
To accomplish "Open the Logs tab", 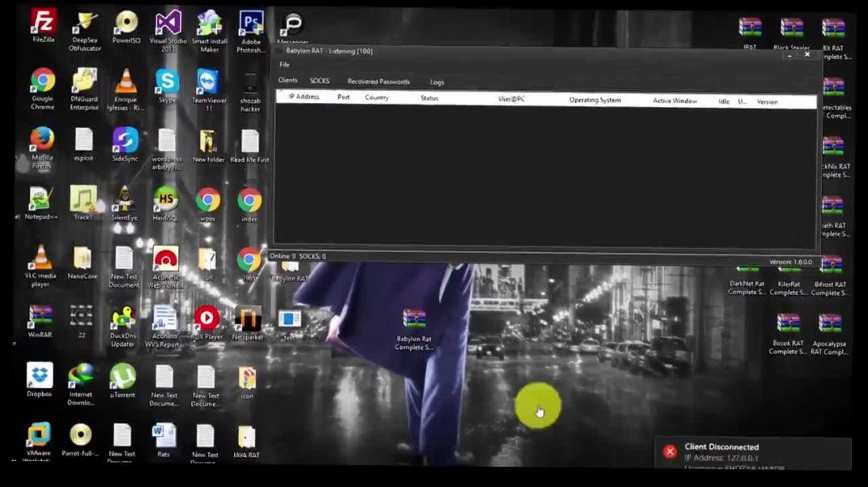I will (436, 82).
